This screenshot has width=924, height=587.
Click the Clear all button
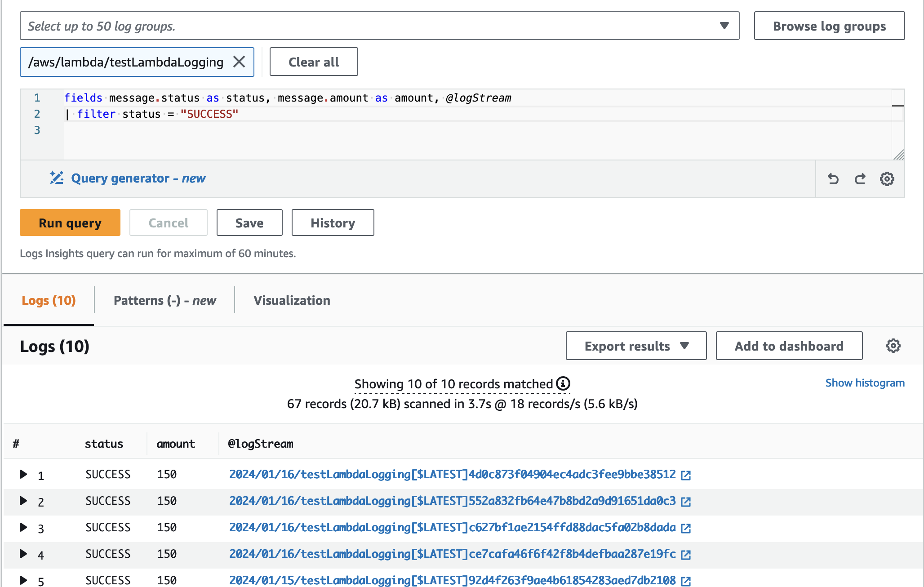click(x=314, y=62)
